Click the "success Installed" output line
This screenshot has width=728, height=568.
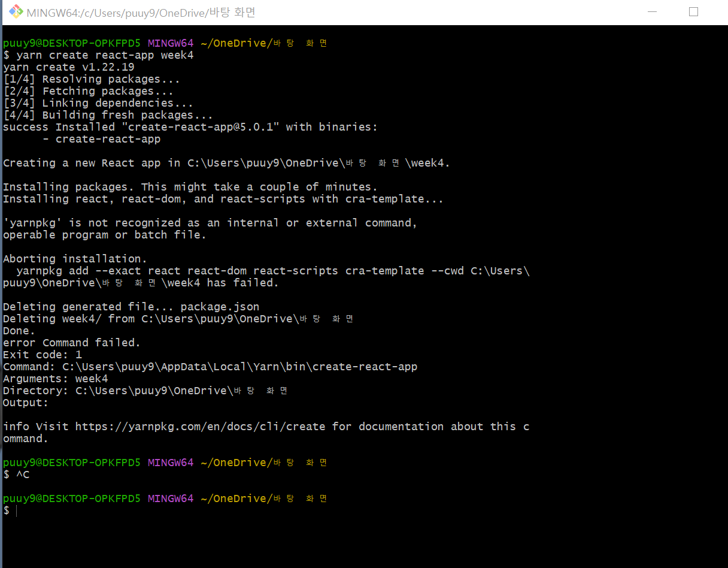click(x=190, y=127)
